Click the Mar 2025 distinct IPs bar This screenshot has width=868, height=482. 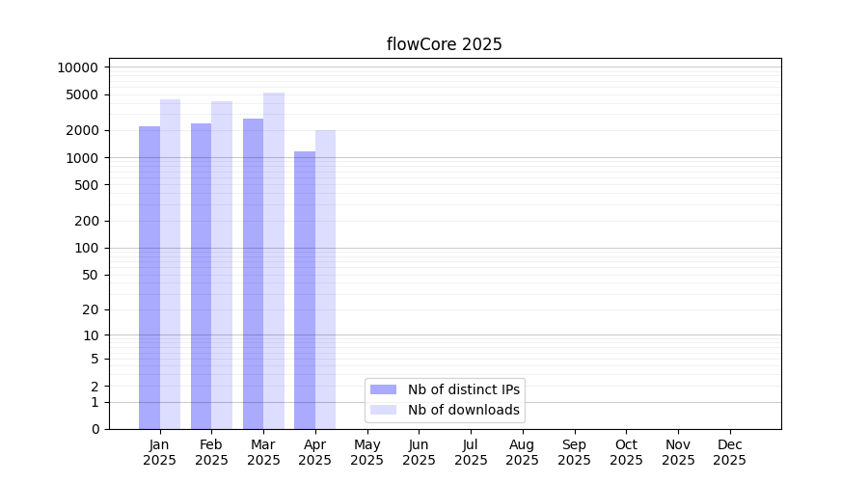[253, 274]
